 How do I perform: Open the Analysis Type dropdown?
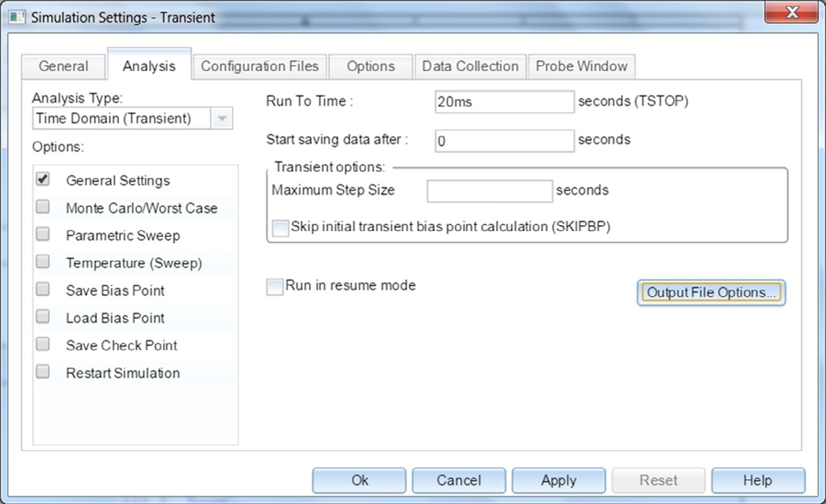click(x=222, y=118)
